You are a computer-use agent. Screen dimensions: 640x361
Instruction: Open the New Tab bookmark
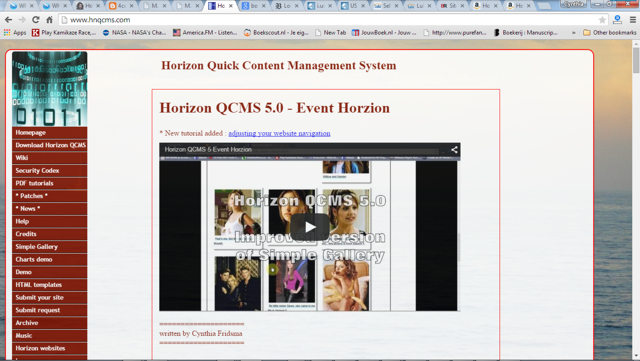[x=331, y=32]
